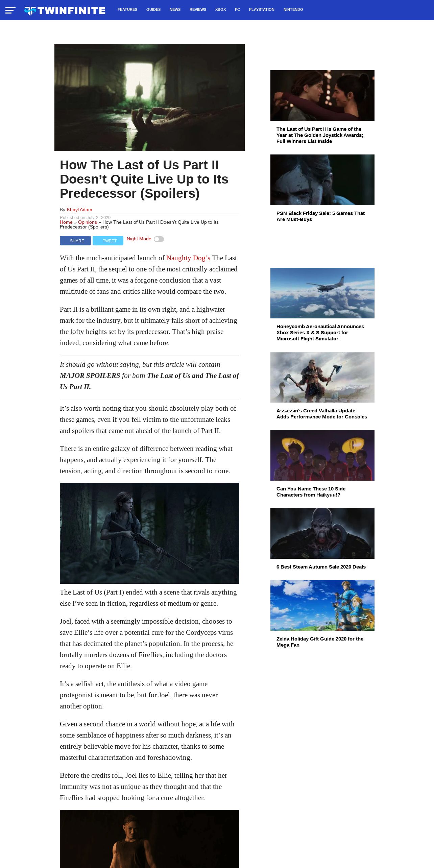
Task: Click the 'Published on July 2, 2020' text
Action: pyautogui.click(x=85, y=217)
